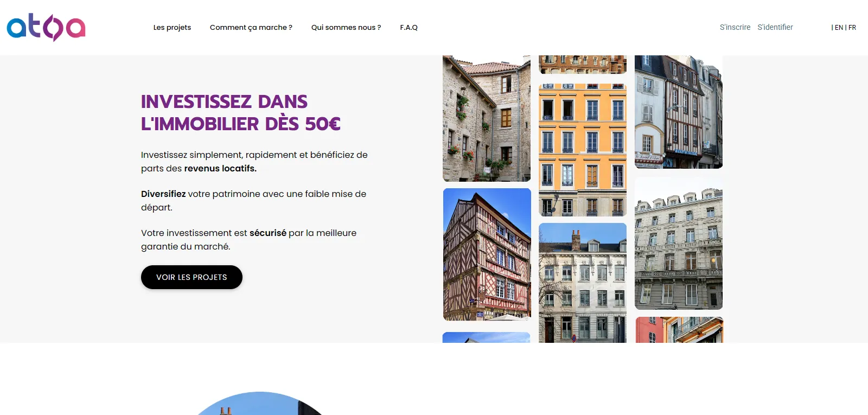Go to Comment ça marche ? page
The height and width of the screenshot is (415, 868).
click(251, 27)
